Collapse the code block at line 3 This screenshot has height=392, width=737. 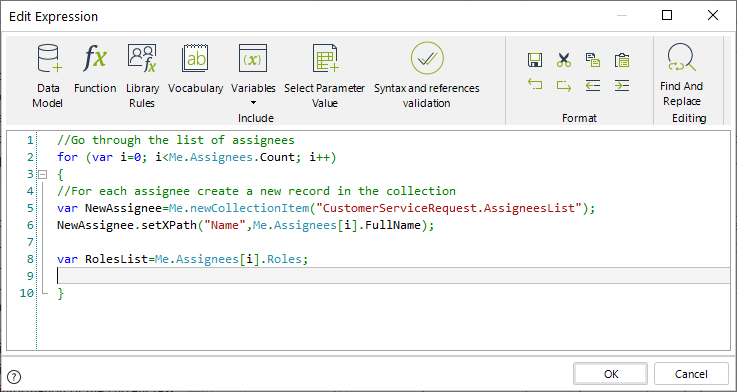43,174
